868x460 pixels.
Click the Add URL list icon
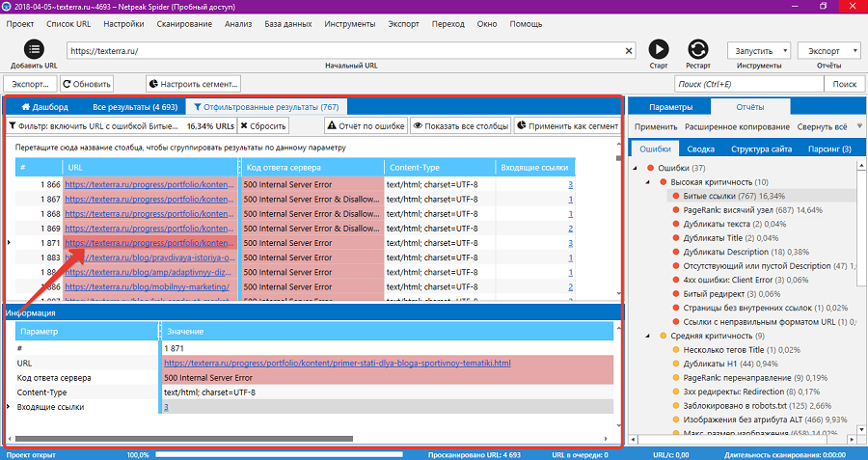[x=34, y=49]
